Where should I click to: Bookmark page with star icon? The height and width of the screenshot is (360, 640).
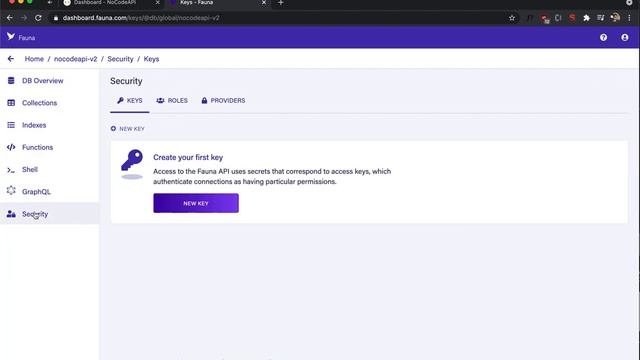(512, 18)
